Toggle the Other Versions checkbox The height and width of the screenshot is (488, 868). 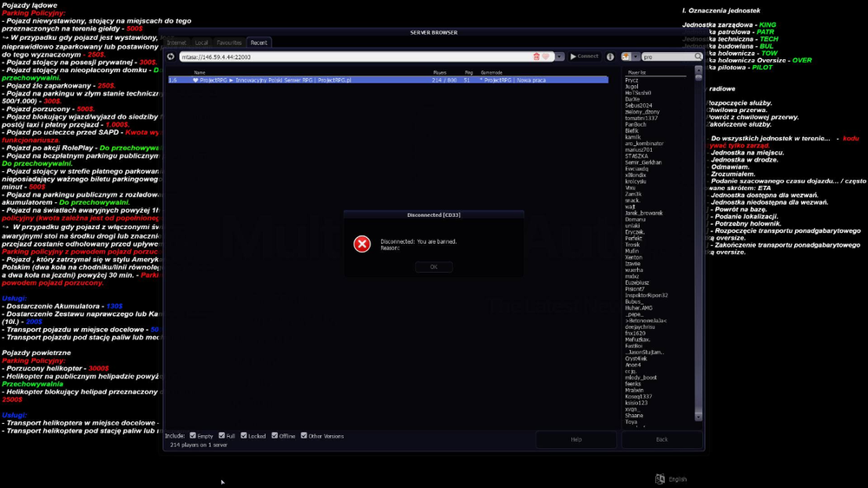pos(304,436)
